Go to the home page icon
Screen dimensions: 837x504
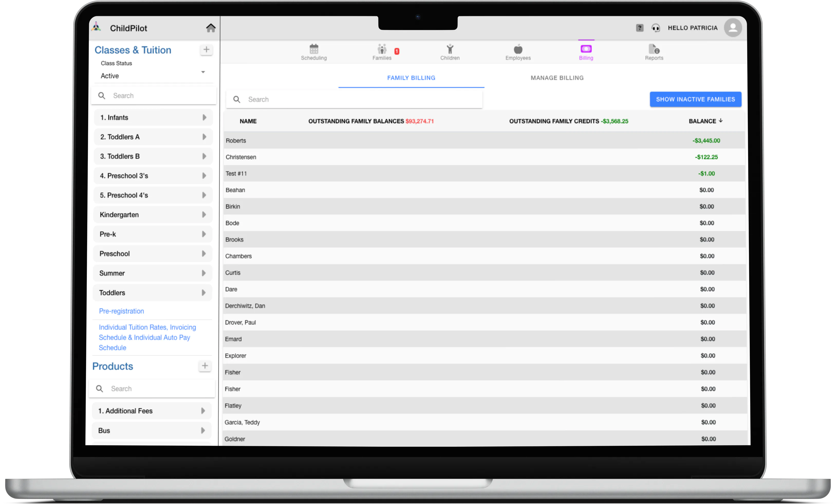click(210, 28)
